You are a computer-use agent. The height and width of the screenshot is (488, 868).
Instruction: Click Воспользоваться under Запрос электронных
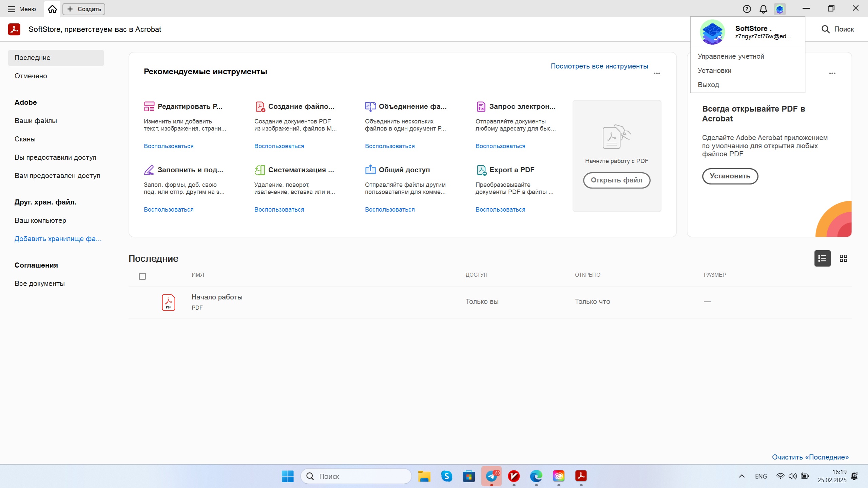tap(500, 146)
